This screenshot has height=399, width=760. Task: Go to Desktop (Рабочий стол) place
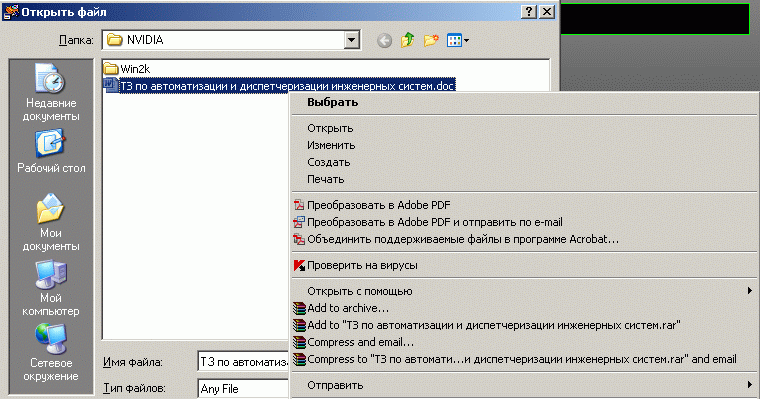coord(51,151)
